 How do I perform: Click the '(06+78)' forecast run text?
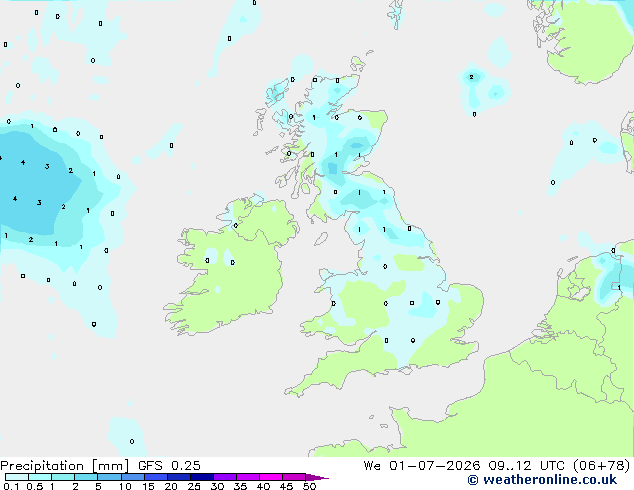601,466
